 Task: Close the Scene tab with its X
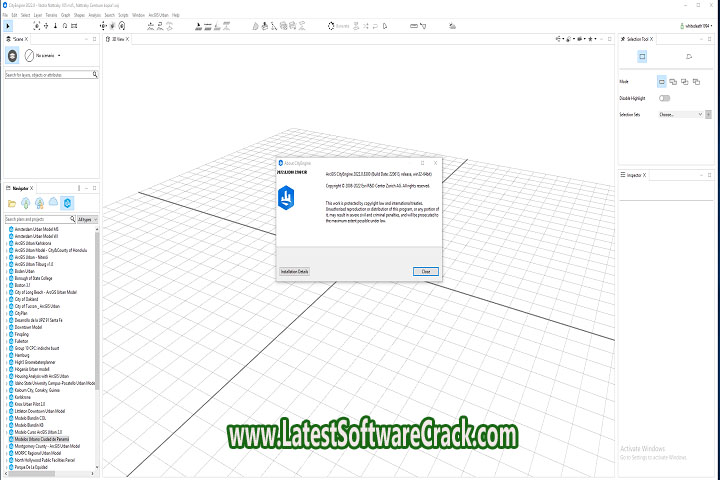tap(27, 39)
